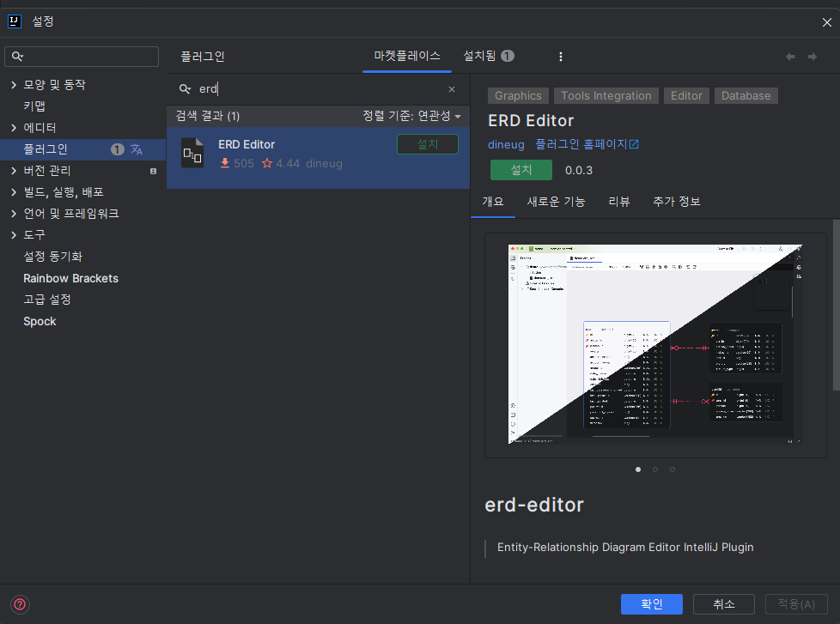The width and height of the screenshot is (840, 624).
Task: Expand the 언어 및 프레임워크 tree node
Action: 14,214
